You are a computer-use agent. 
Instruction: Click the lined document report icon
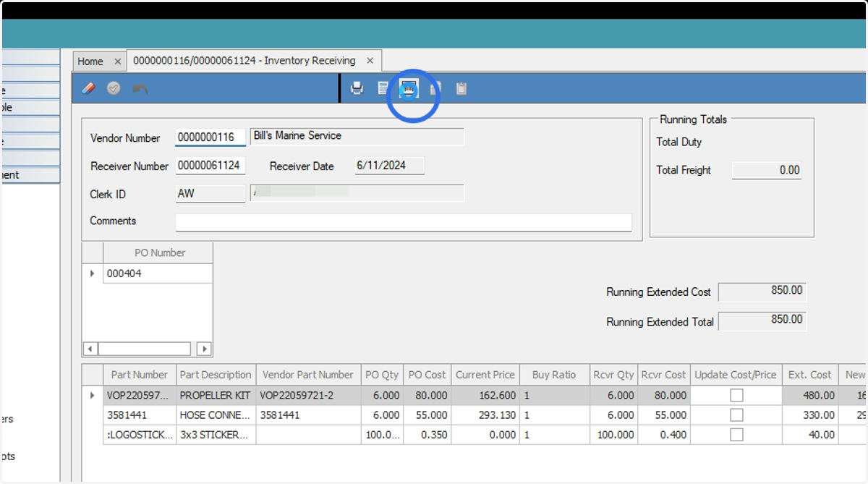pos(383,88)
